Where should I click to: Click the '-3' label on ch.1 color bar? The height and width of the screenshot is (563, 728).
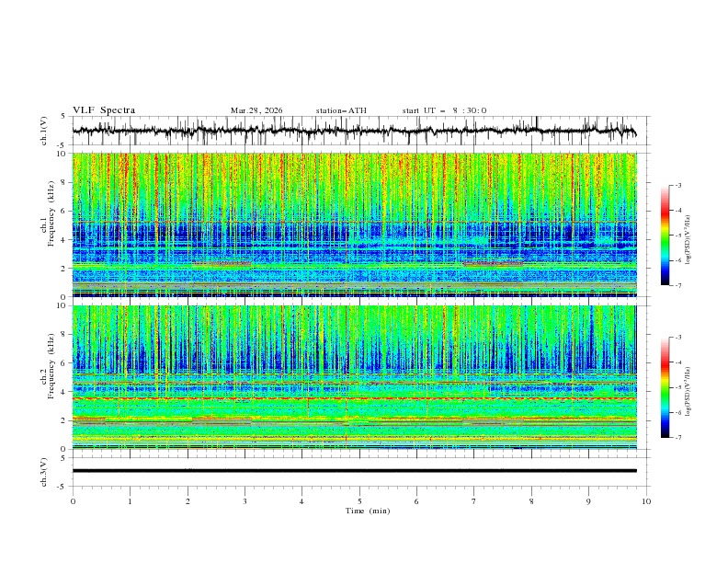coord(677,185)
